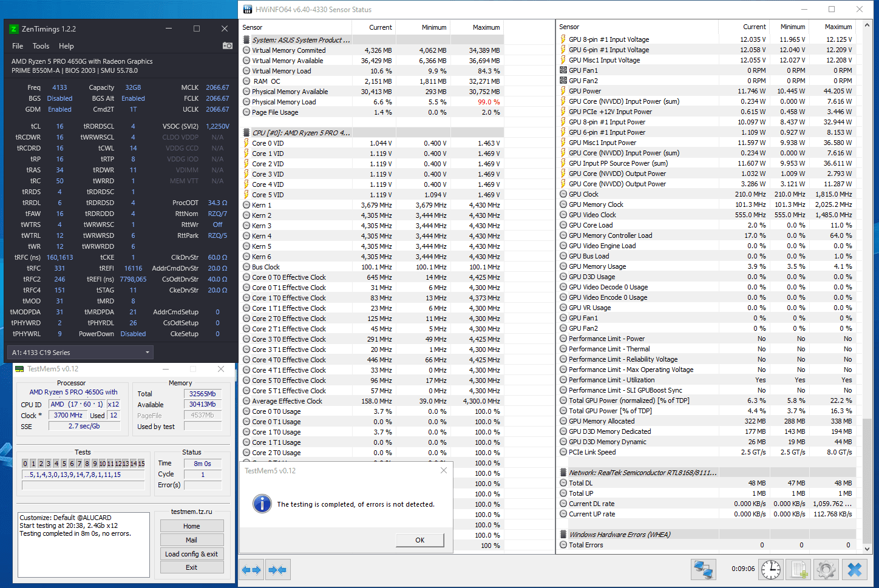
Task: Click Load config & exit in TestMem5
Action: [x=192, y=554]
